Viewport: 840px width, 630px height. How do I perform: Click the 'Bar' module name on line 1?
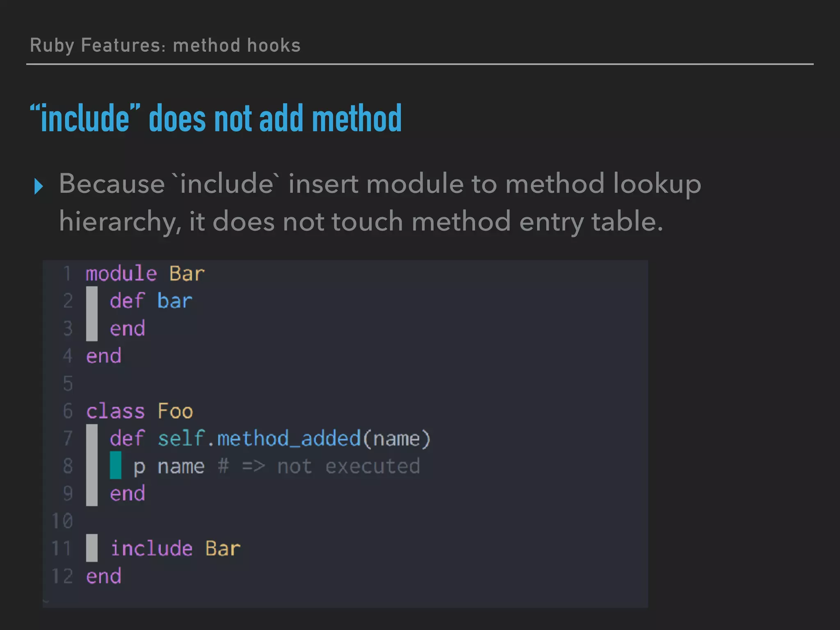click(x=187, y=274)
